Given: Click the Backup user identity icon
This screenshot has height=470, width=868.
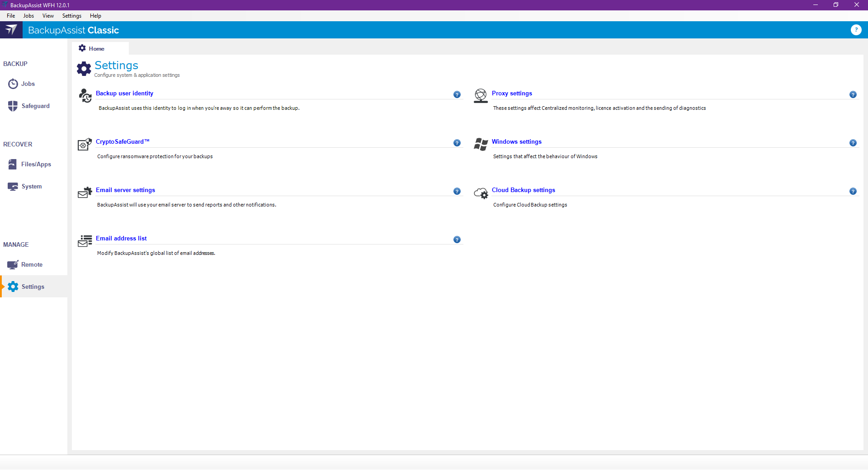Looking at the screenshot, I should [x=85, y=95].
